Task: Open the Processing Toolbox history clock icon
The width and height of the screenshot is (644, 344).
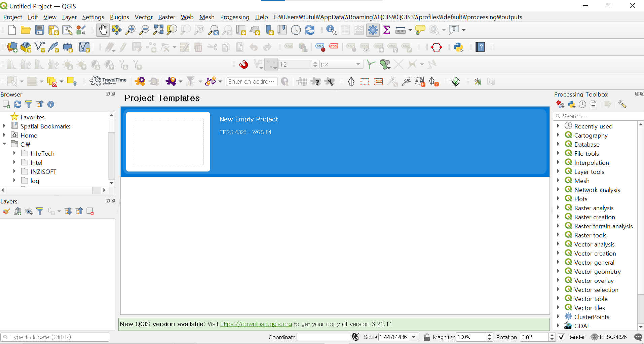Action: pos(582,104)
